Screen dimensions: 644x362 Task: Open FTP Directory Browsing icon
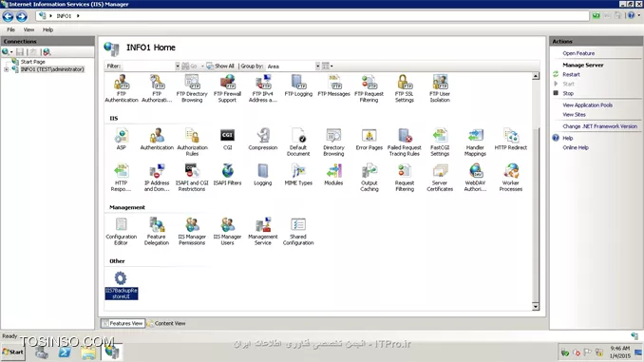coord(192,88)
